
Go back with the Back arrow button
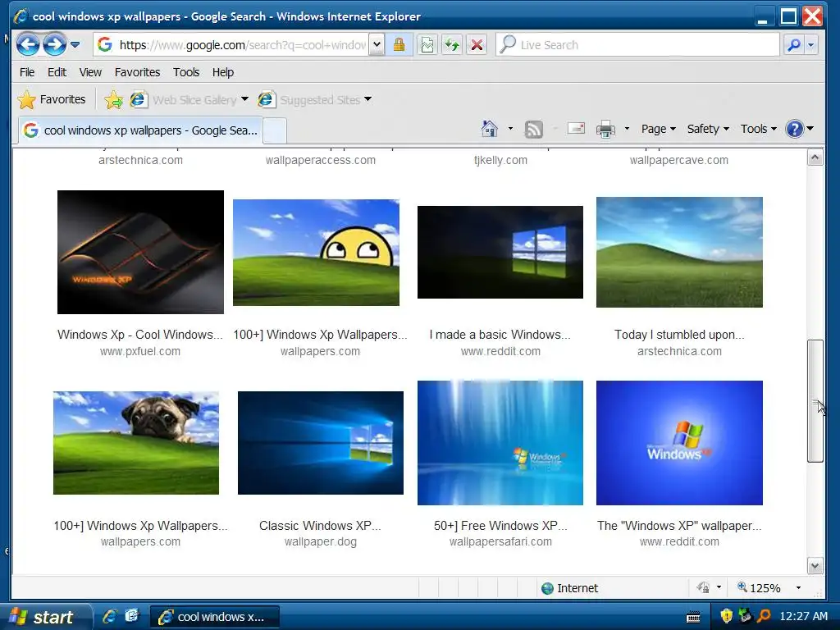28,44
